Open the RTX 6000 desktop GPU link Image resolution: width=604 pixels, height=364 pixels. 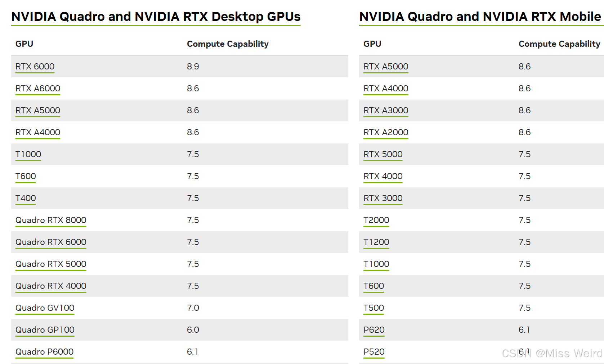pos(35,67)
